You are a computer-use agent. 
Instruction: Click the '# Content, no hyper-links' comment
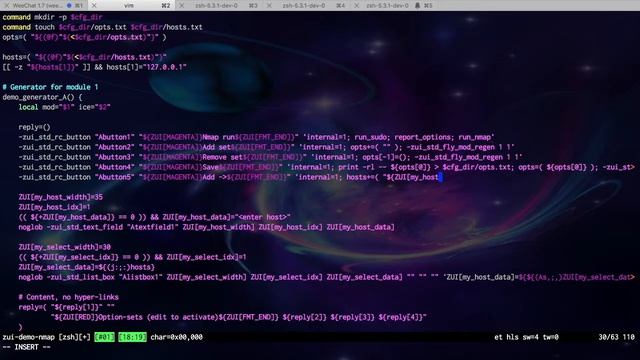click(x=69, y=297)
